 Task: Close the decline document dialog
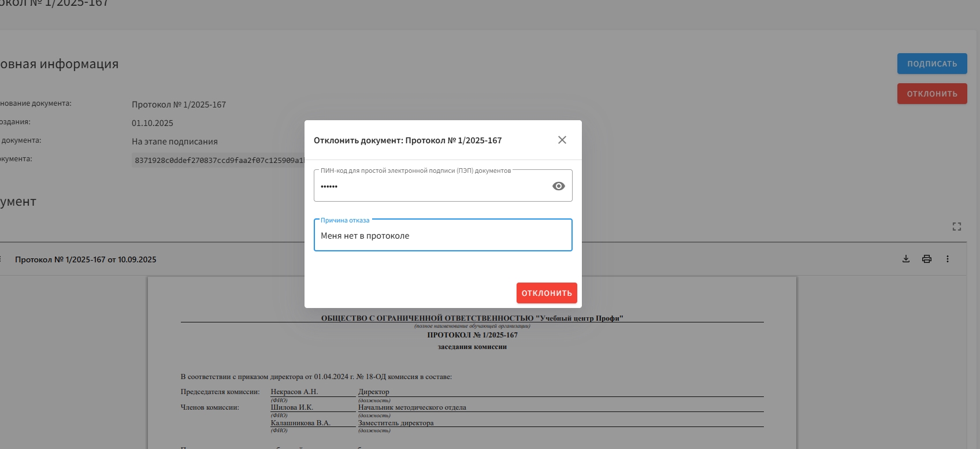click(562, 140)
